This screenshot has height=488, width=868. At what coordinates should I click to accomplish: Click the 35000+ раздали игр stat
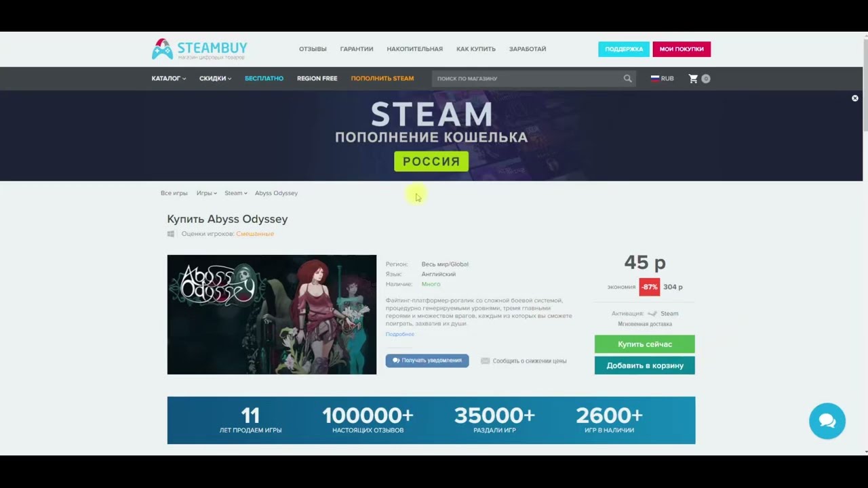(x=494, y=420)
